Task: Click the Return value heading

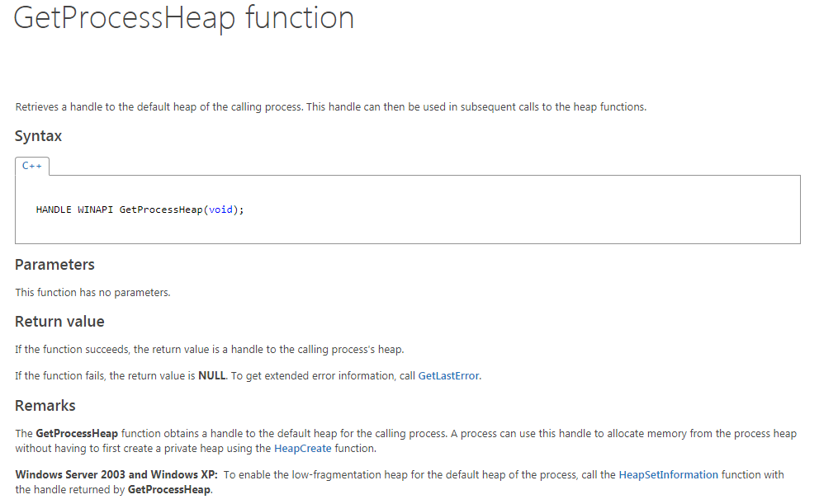Action: [59, 322]
